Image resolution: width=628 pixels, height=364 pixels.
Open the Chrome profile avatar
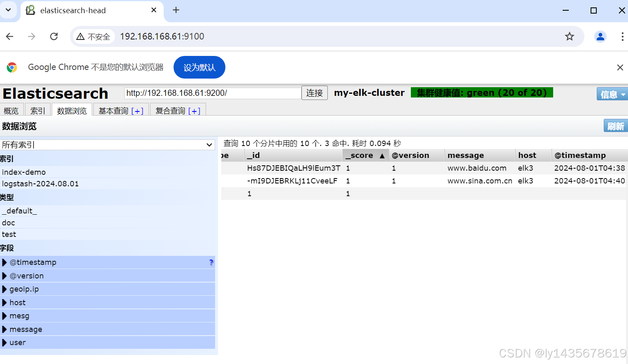point(600,37)
